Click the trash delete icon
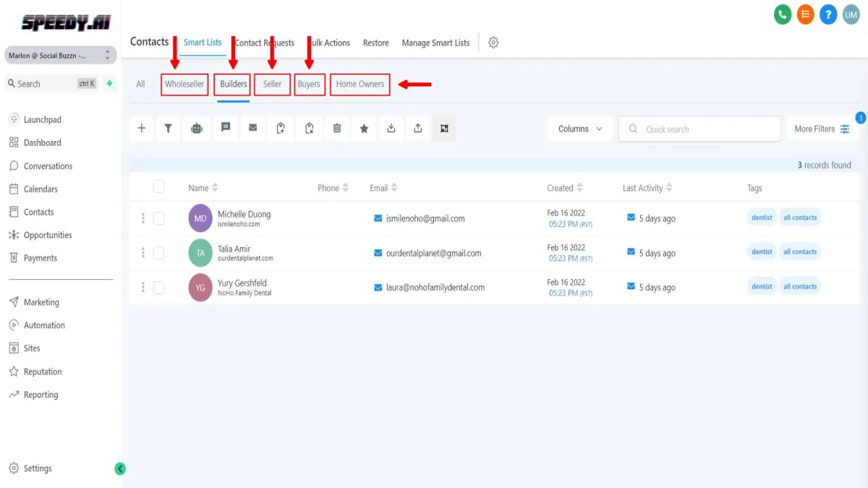 point(336,129)
